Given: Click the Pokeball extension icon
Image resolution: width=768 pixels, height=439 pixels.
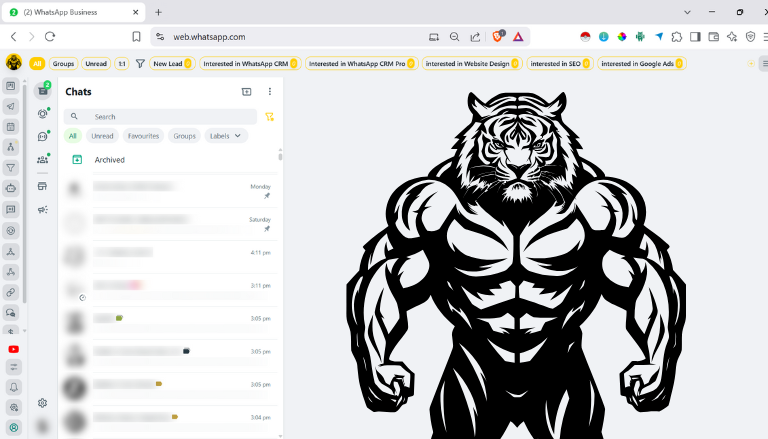Looking at the screenshot, I should 585,37.
